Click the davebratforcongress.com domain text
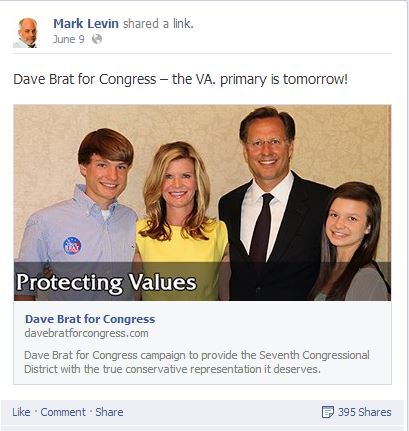 86,333
